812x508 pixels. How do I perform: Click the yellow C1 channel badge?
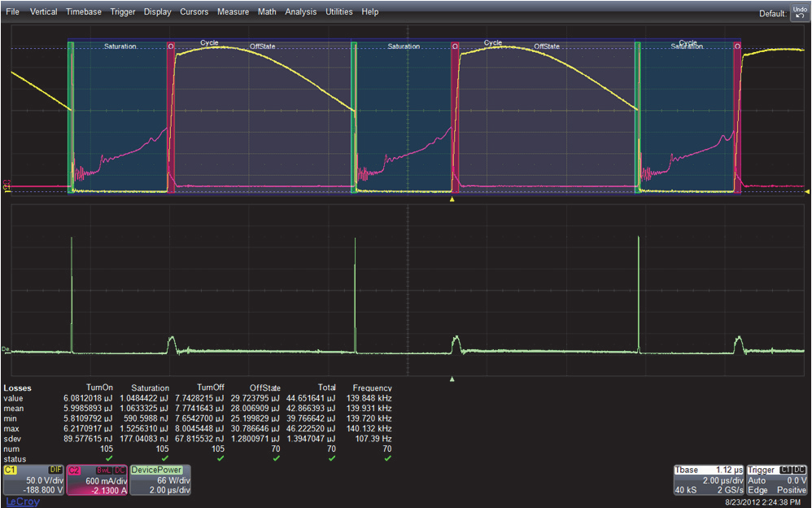(x=11, y=471)
